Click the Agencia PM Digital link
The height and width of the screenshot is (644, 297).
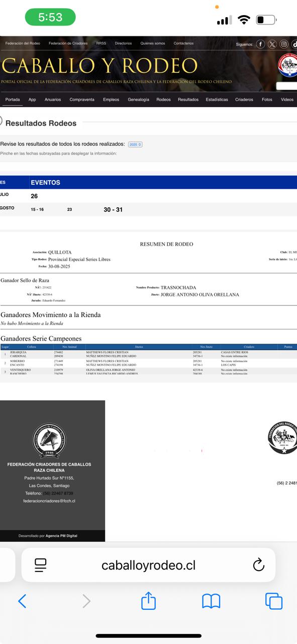pyautogui.click(x=61, y=536)
